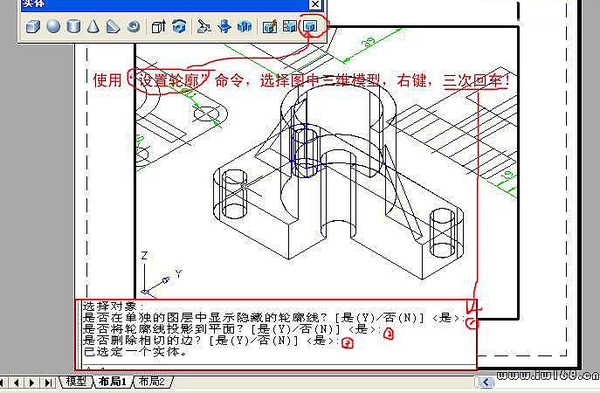
Task: Select the Box solid tool
Action: pyautogui.click(x=33, y=26)
